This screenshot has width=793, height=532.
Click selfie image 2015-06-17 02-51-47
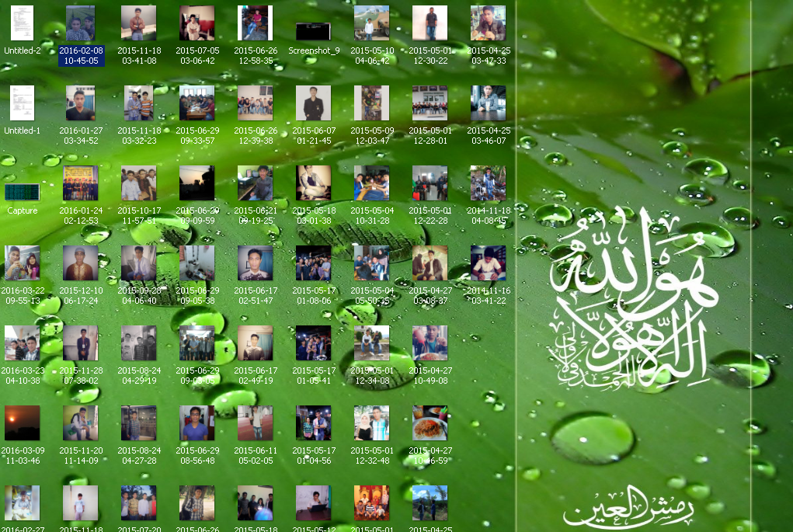(256, 263)
